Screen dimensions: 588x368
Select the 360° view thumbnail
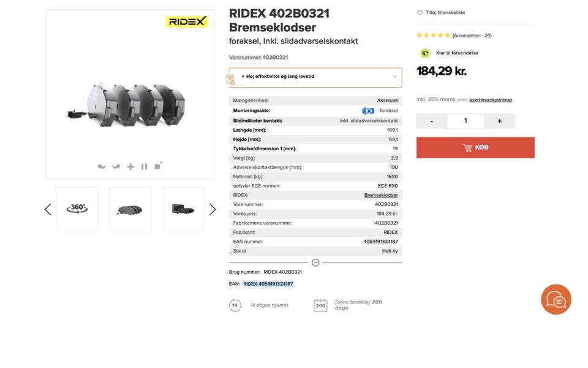[77, 209]
